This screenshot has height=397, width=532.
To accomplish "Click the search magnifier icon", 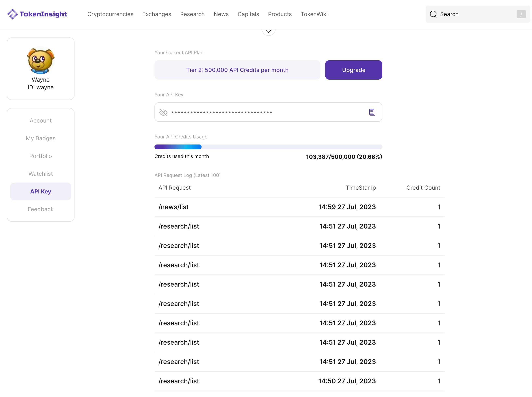I will click(x=433, y=14).
